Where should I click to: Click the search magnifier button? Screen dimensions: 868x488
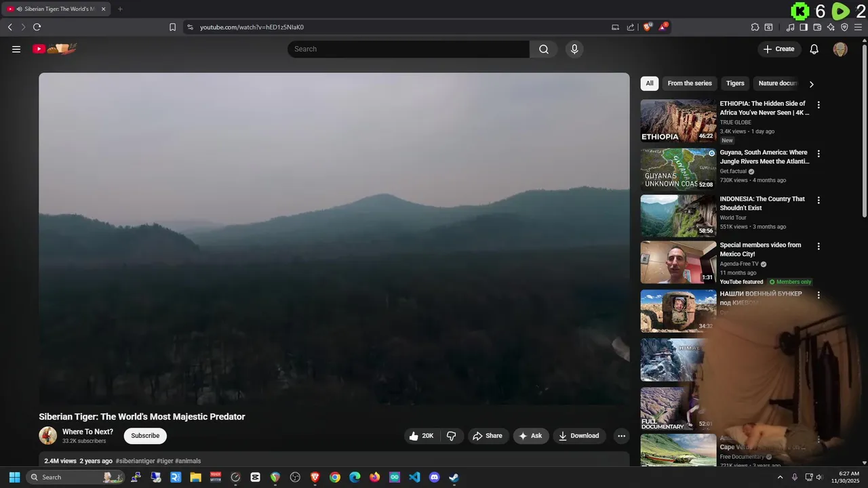(x=544, y=49)
